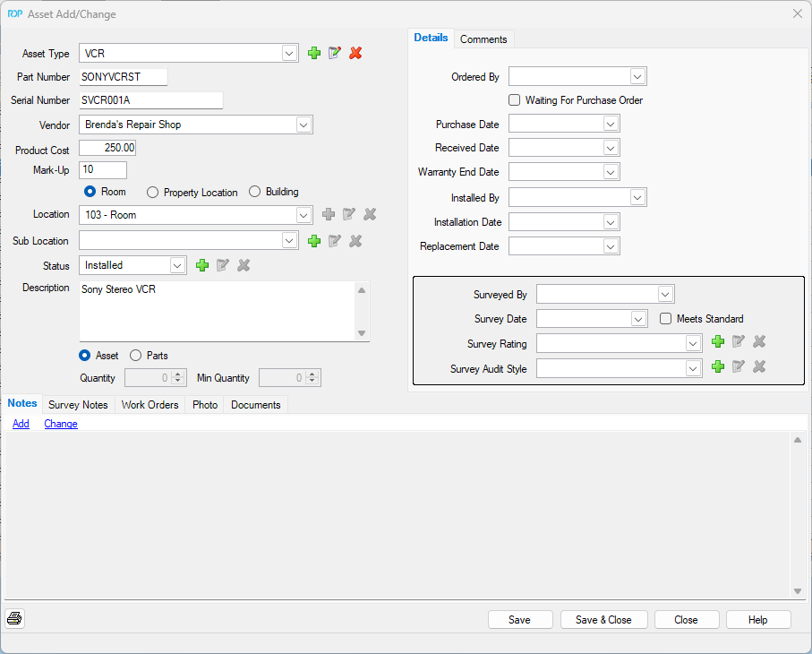
Task: Expand the Vendor dropdown list
Action: [304, 125]
